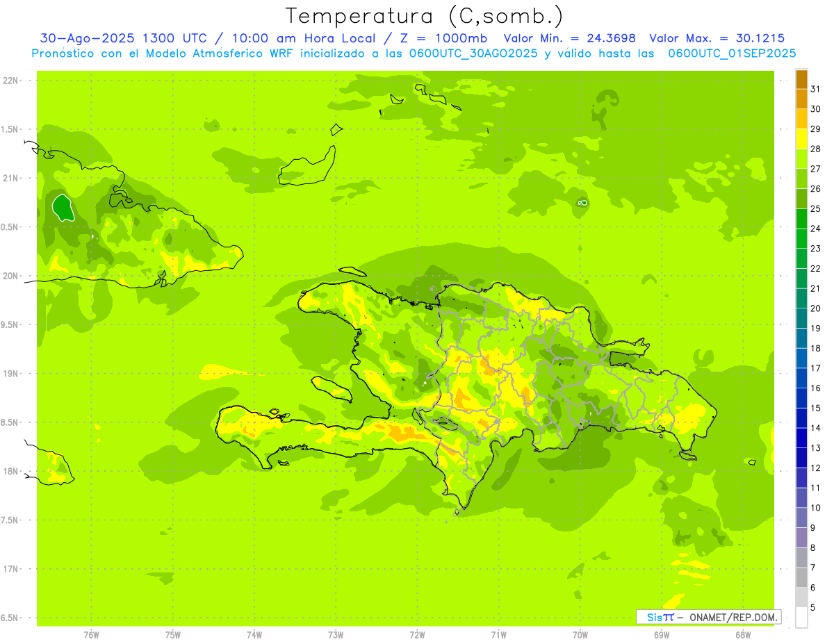The width and height of the screenshot is (834, 644).
Task: Click the '21N' latitude label
Action: click(11, 178)
